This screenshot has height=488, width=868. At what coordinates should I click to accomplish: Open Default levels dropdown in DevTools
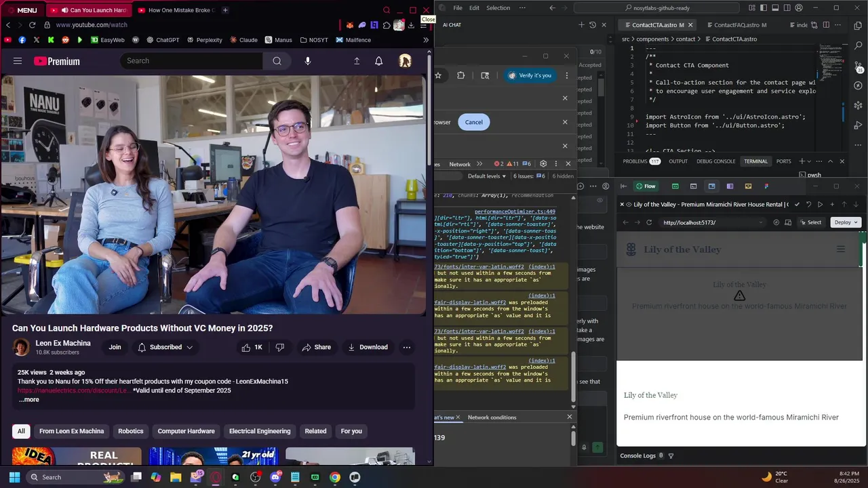(487, 176)
